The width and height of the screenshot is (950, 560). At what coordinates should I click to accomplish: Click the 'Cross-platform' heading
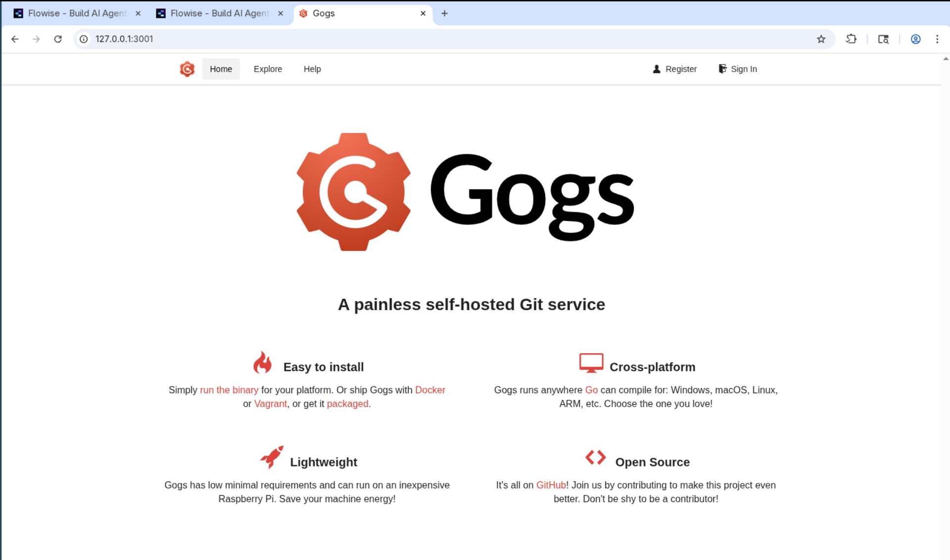point(652,367)
